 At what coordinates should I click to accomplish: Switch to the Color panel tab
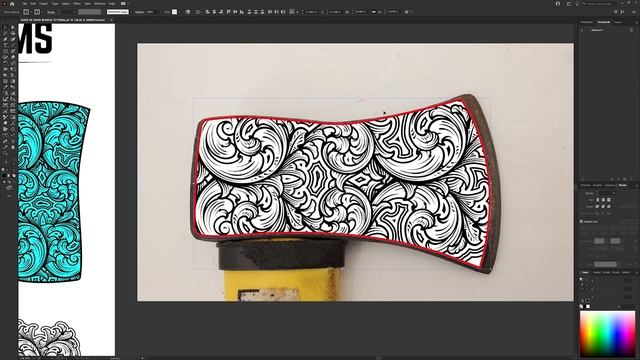pyautogui.click(x=585, y=273)
